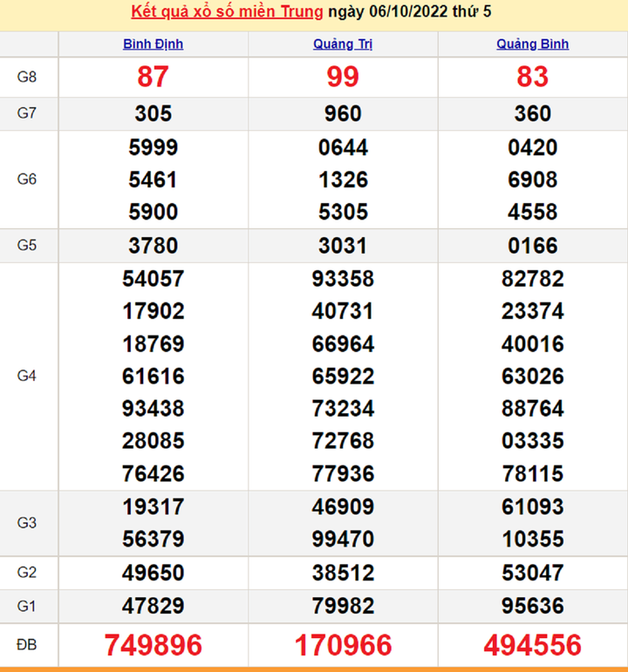Select Bình Định special prize number 749896
This screenshot has width=628, height=672.
pyautogui.click(x=153, y=645)
